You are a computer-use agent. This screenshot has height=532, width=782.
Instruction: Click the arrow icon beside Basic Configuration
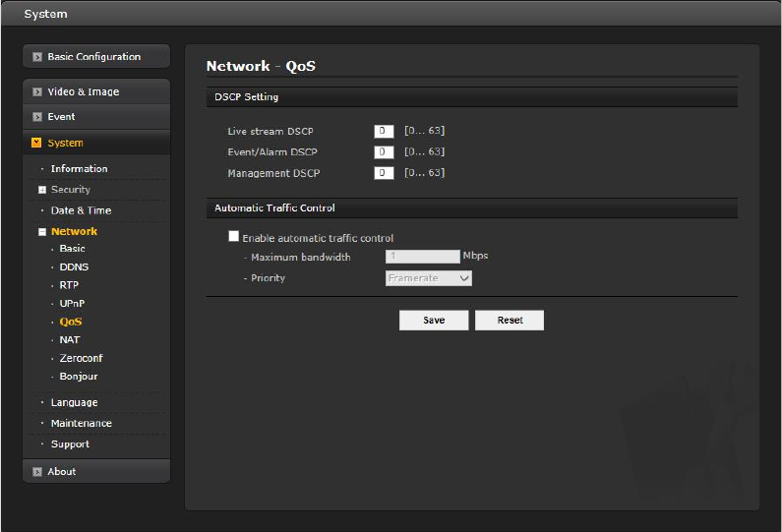point(37,57)
